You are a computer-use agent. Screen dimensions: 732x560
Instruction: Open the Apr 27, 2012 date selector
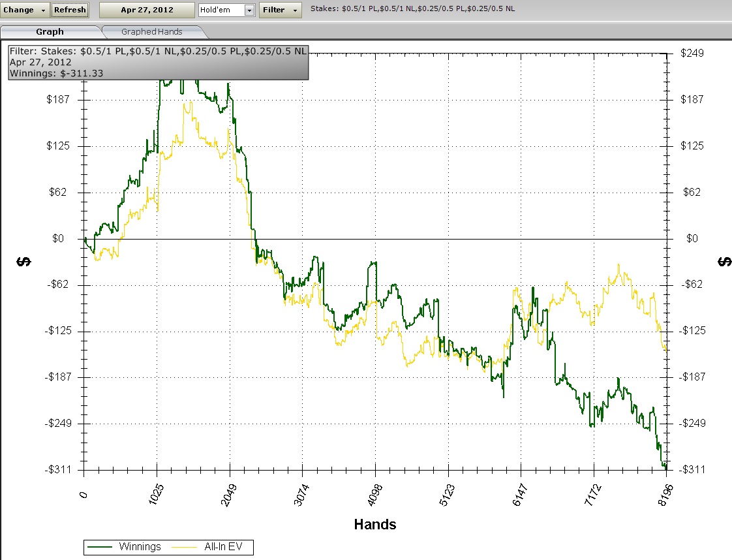pos(147,10)
